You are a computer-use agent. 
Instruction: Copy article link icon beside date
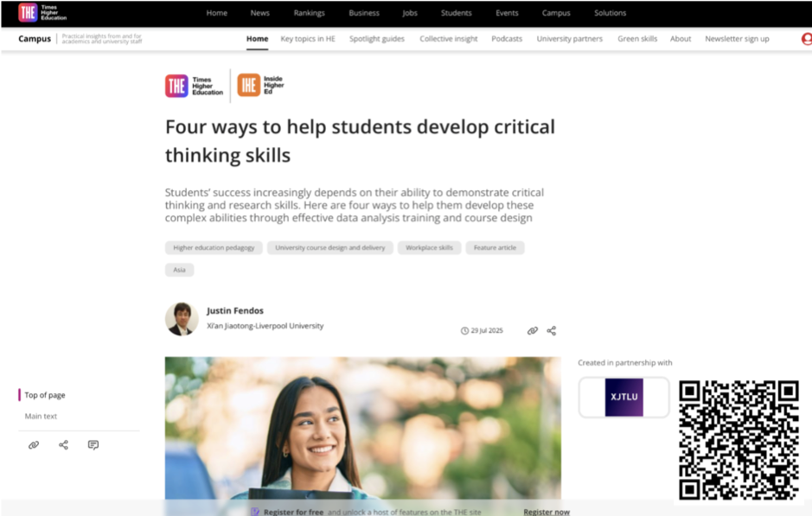click(533, 331)
